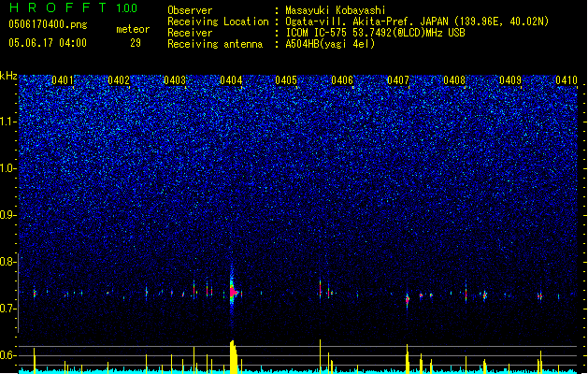Click the 1.0 frequency axis label

[8, 168]
